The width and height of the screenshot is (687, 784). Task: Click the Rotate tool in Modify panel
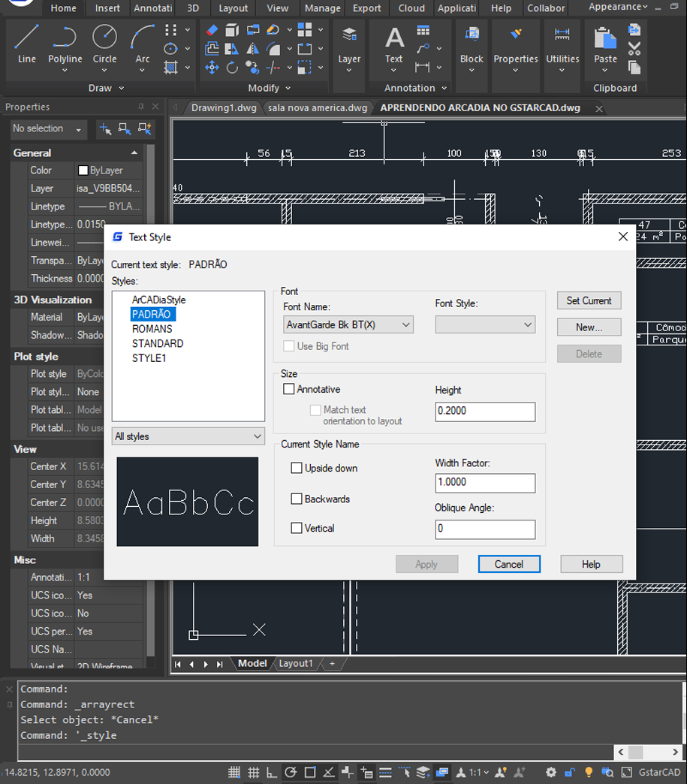point(232,68)
